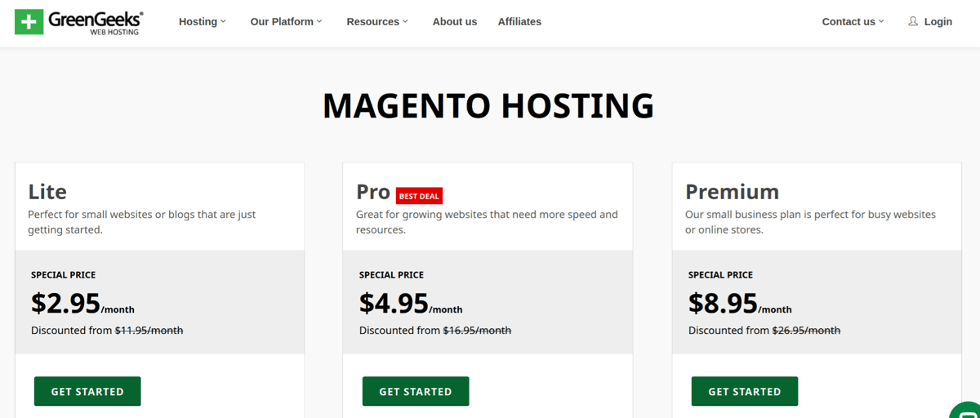Viewport: 980px width, 418px height.
Task: Click the $8.95 price
Action: 723,303
